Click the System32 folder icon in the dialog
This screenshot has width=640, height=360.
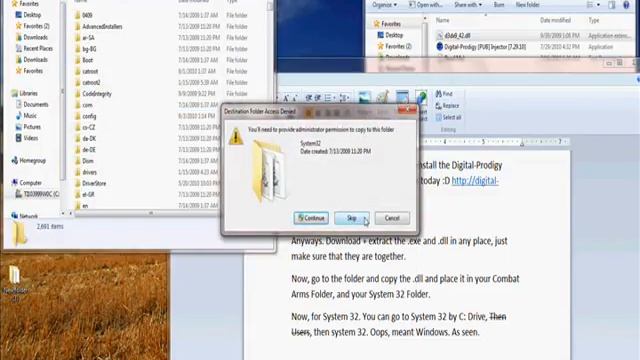pyautogui.click(x=269, y=170)
